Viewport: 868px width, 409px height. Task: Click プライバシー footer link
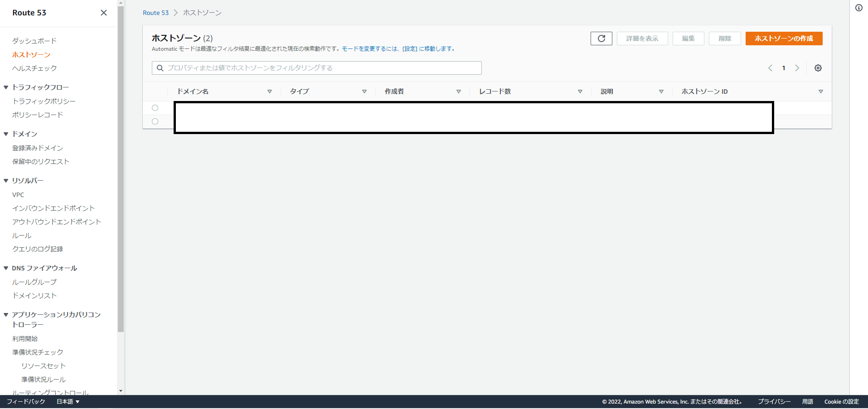[774, 402]
